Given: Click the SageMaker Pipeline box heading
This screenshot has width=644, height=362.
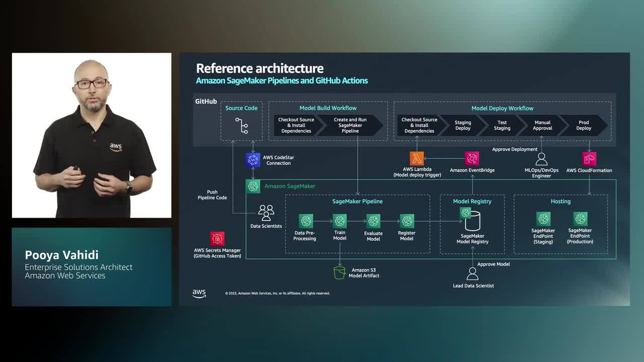Looking at the screenshot, I should (x=357, y=201).
